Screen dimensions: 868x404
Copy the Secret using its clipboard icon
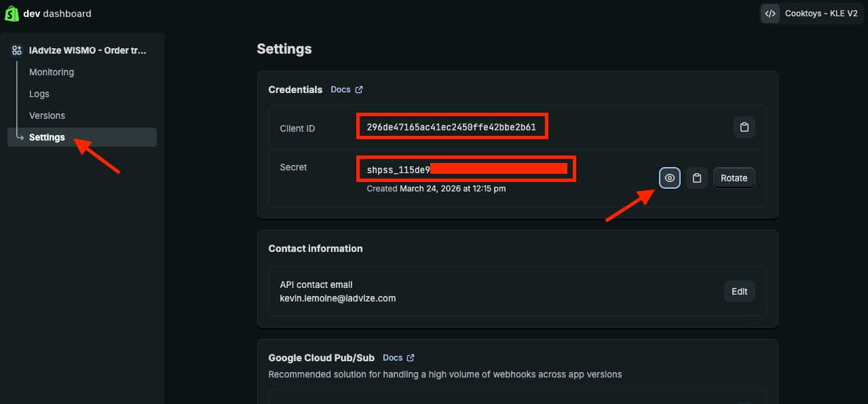[x=696, y=178]
